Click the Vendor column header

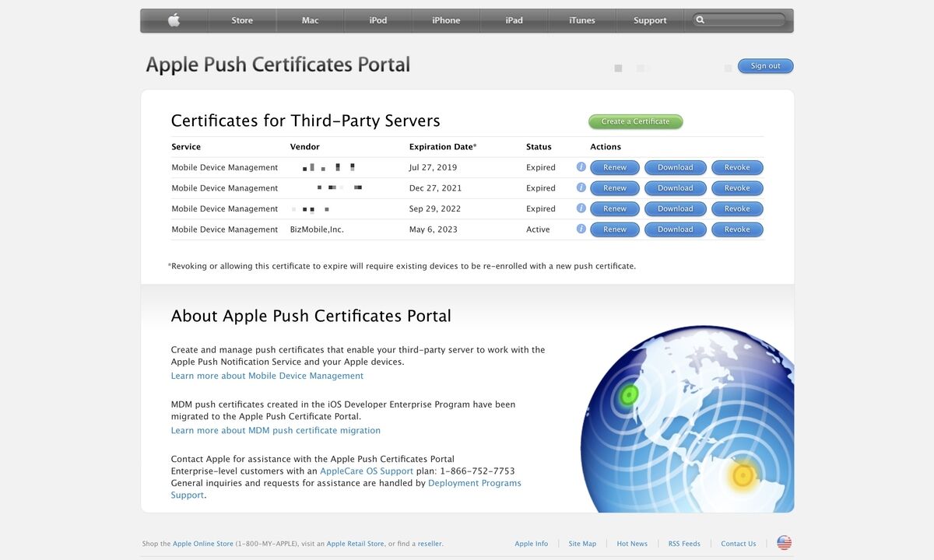click(305, 146)
